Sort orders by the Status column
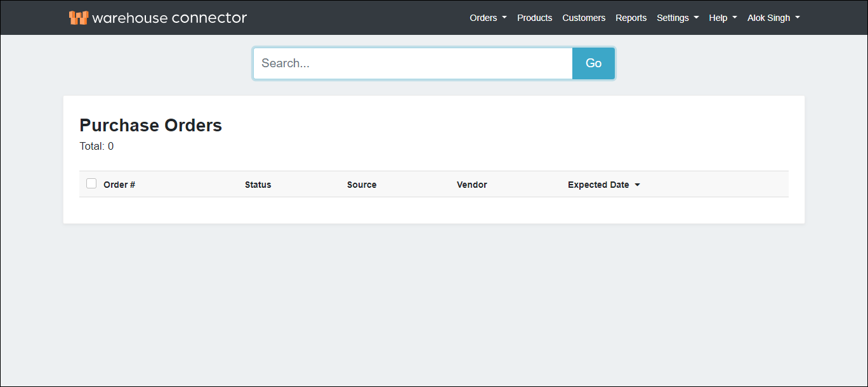868x387 pixels. click(258, 185)
